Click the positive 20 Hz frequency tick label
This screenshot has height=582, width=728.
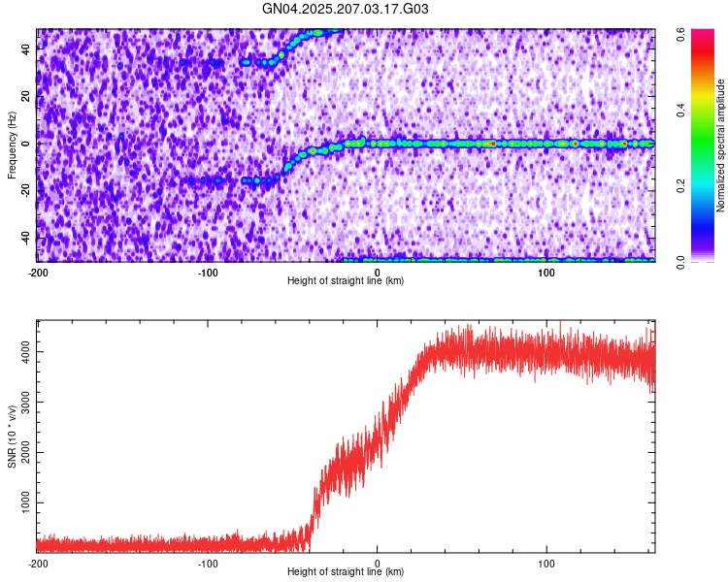tap(25, 96)
